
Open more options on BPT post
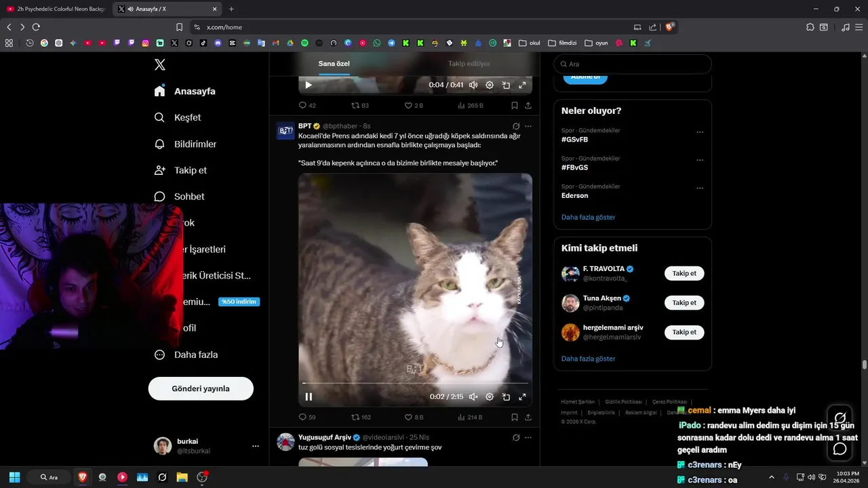528,126
